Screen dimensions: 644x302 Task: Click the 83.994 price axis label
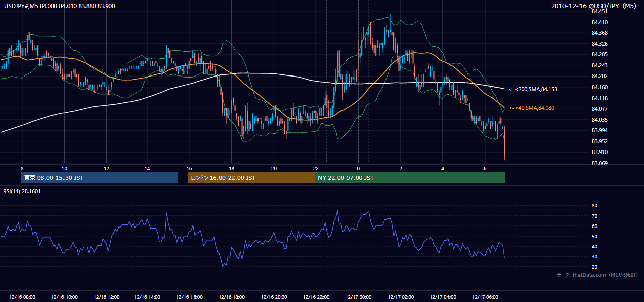599,130
